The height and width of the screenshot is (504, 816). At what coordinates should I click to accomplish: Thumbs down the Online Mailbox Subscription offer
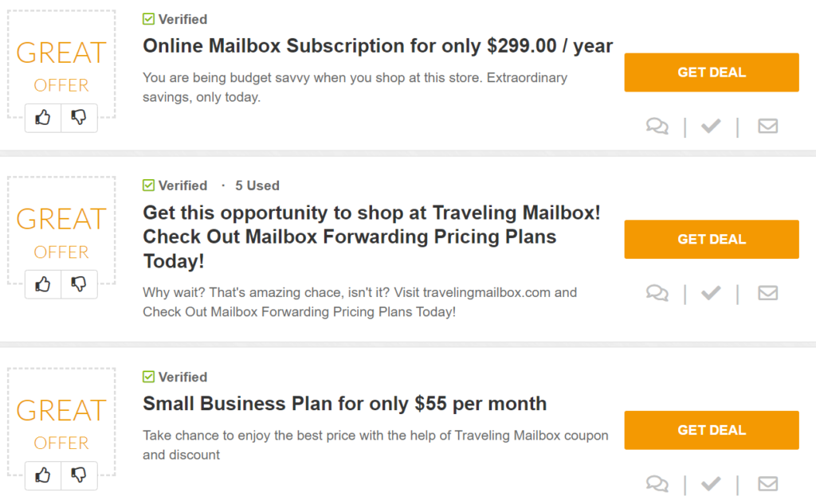[79, 117]
